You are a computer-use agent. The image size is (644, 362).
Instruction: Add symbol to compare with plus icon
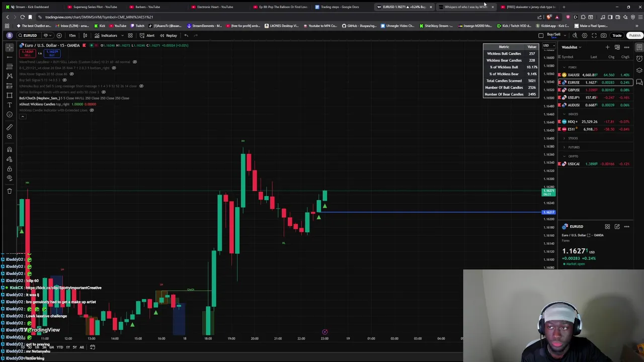tap(59, 35)
